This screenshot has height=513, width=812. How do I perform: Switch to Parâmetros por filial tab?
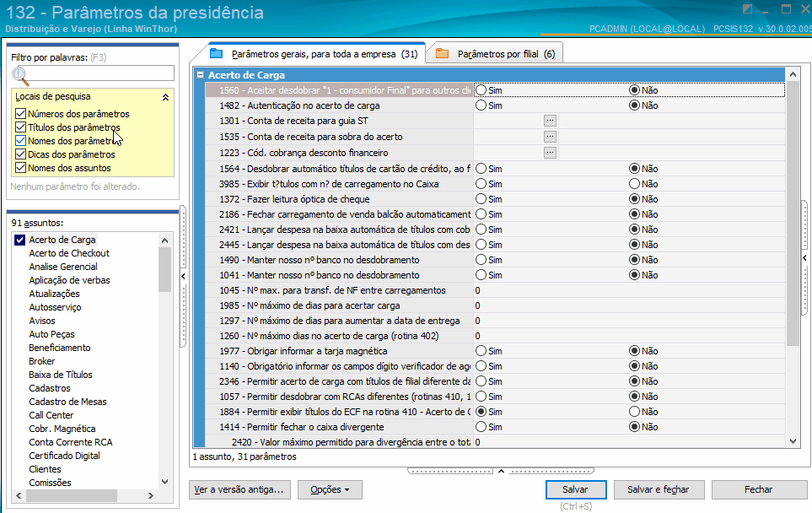(x=496, y=54)
